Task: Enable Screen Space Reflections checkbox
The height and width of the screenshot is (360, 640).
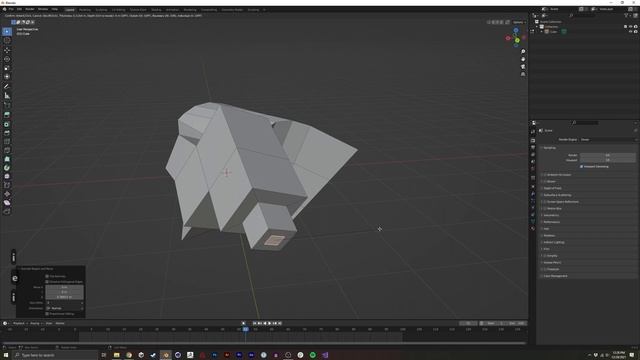Action: 545,202
